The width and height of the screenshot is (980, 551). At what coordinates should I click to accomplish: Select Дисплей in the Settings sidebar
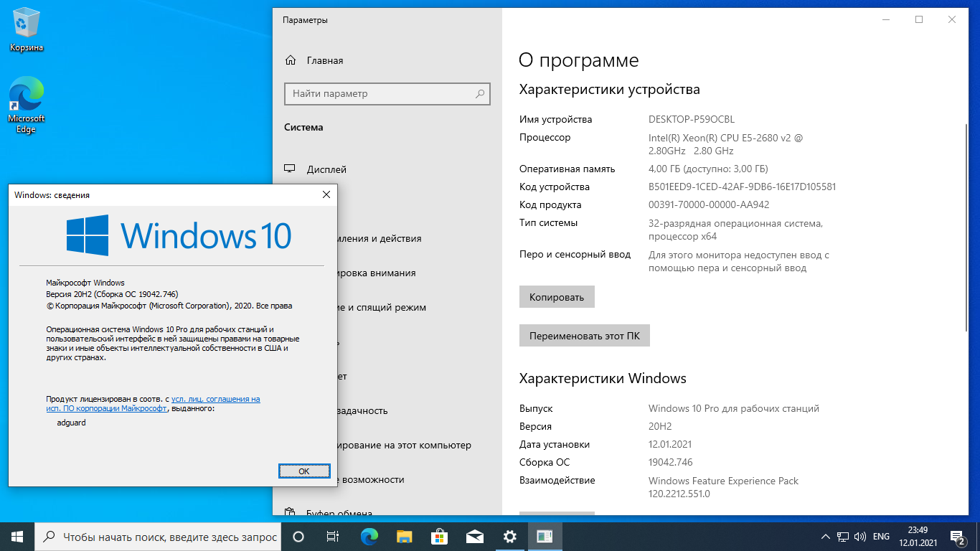tap(326, 169)
